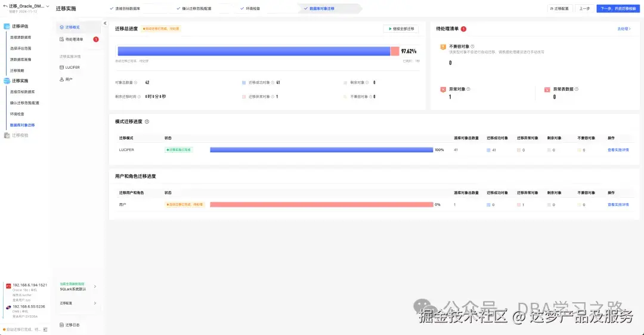Click 192.168.6.194:1521 connection text

point(30,285)
